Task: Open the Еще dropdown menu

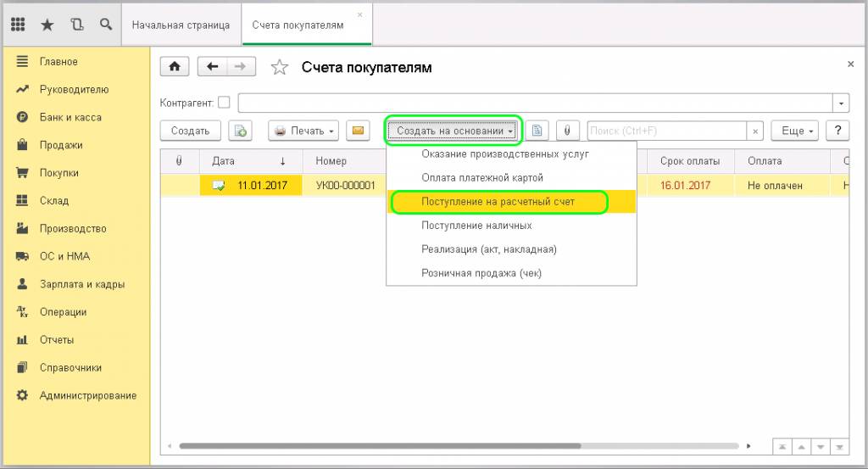Action: (794, 131)
